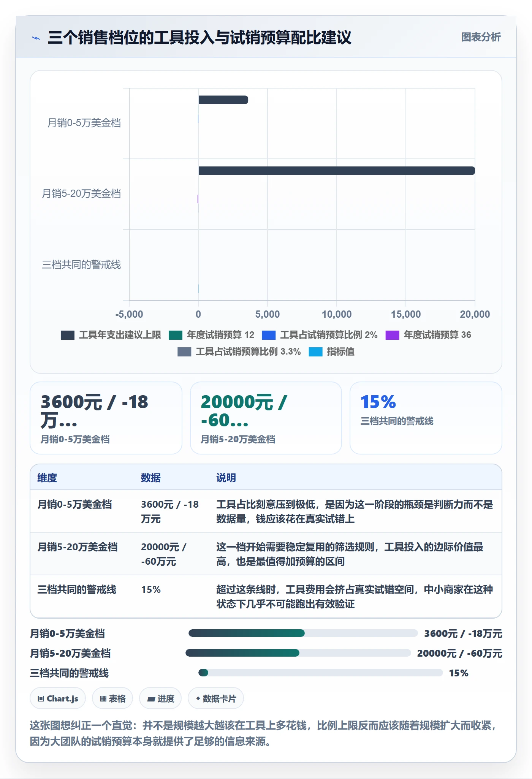Click the 三档共同的警戒线 progress bar

[321, 673]
